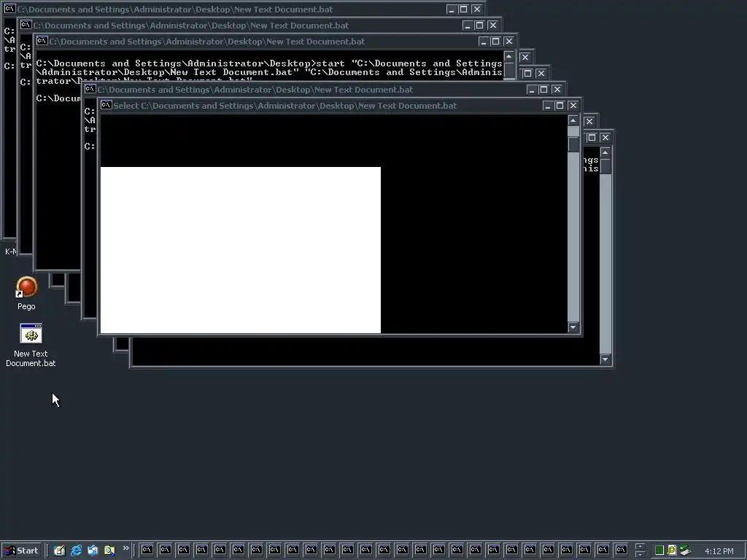Viewport: 747px width, 560px height.
Task: Expand the quick launch overflow chevron
Action: pyautogui.click(x=125, y=548)
